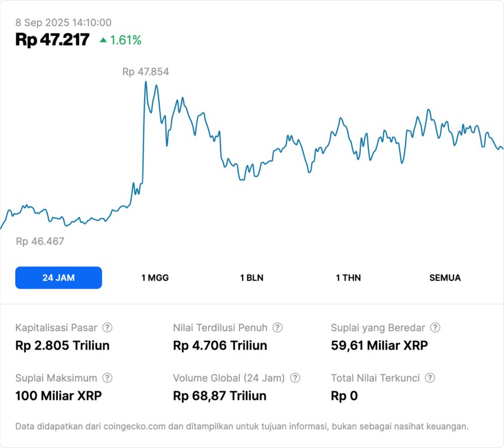504x448 pixels.
Task: Click the Nilai Terdilusi Penuh question mark icon
Action: coord(275,328)
